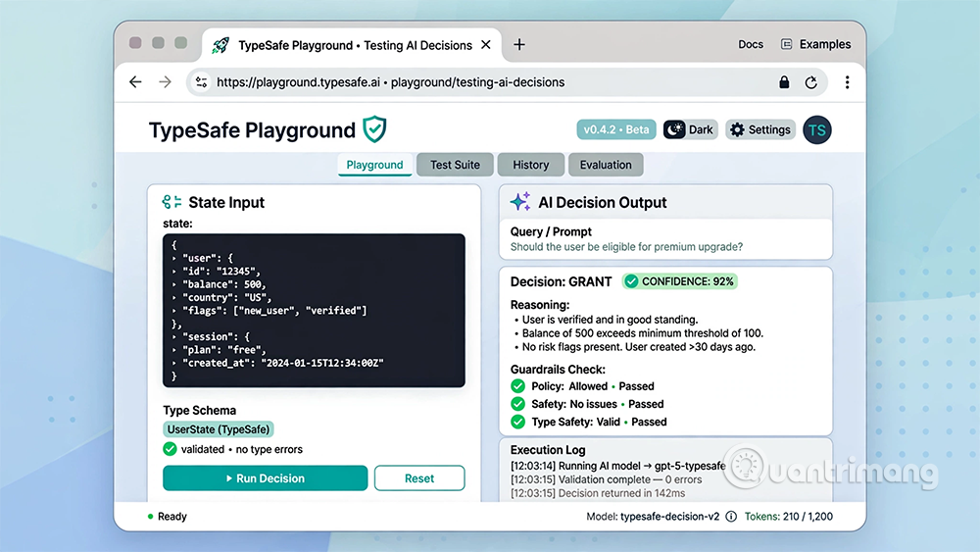This screenshot has height=552, width=980.
Task: Open the Evaluation tab
Action: pyautogui.click(x=606, y=165)
